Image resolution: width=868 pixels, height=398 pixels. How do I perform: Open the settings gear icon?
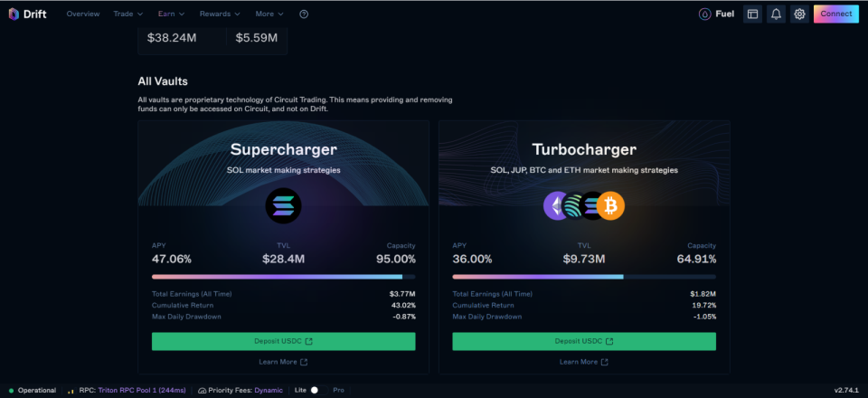(799, 14)
